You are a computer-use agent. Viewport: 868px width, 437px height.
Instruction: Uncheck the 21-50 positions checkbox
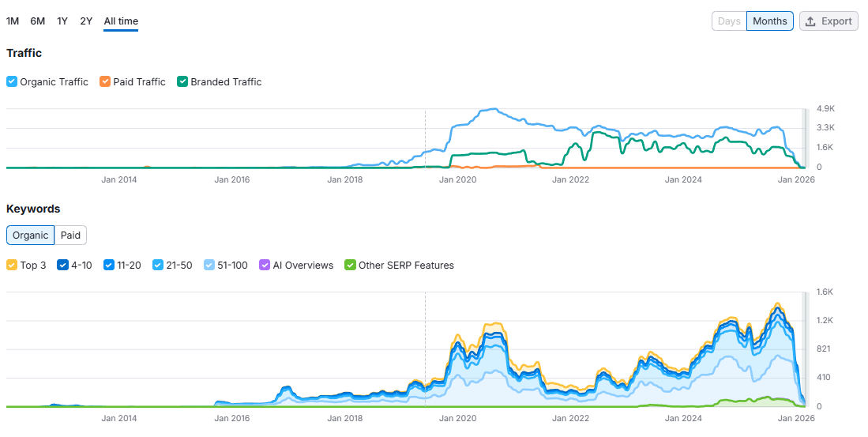pos(158,265)
